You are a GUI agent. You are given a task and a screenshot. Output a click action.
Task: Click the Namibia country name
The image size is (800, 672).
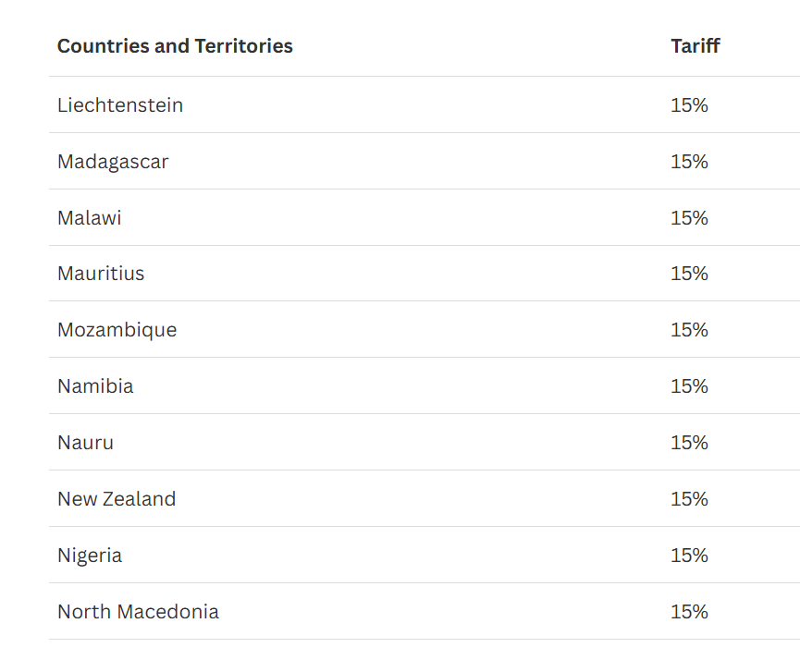click(x=95, y=386)
